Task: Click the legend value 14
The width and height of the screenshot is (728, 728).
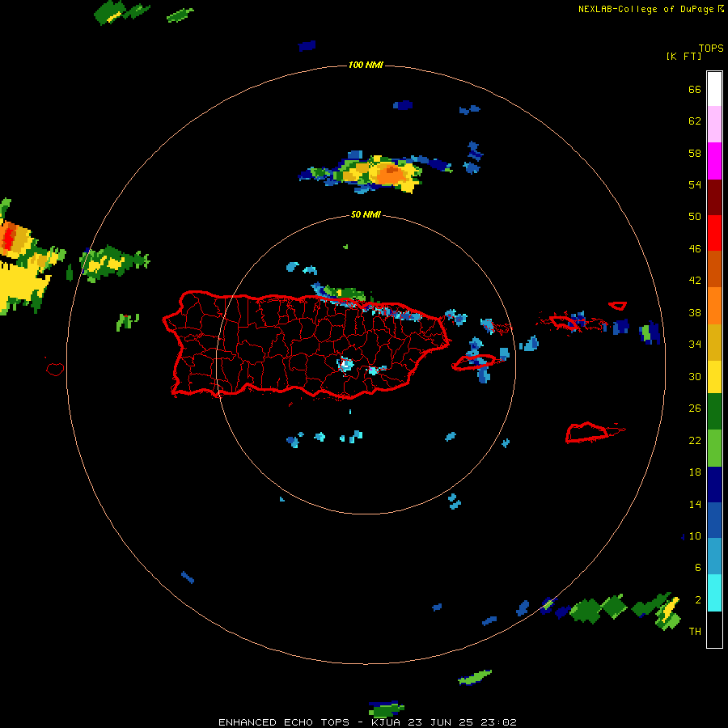Action: 695,504
